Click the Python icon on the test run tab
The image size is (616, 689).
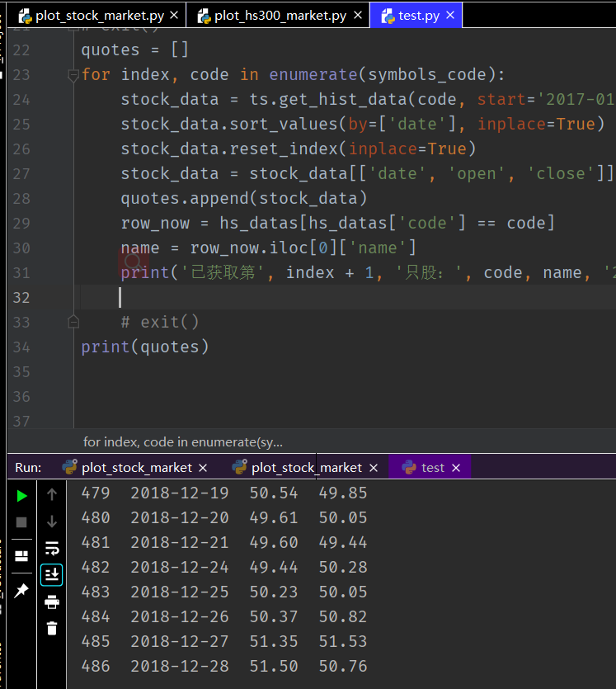pos(409,467)
